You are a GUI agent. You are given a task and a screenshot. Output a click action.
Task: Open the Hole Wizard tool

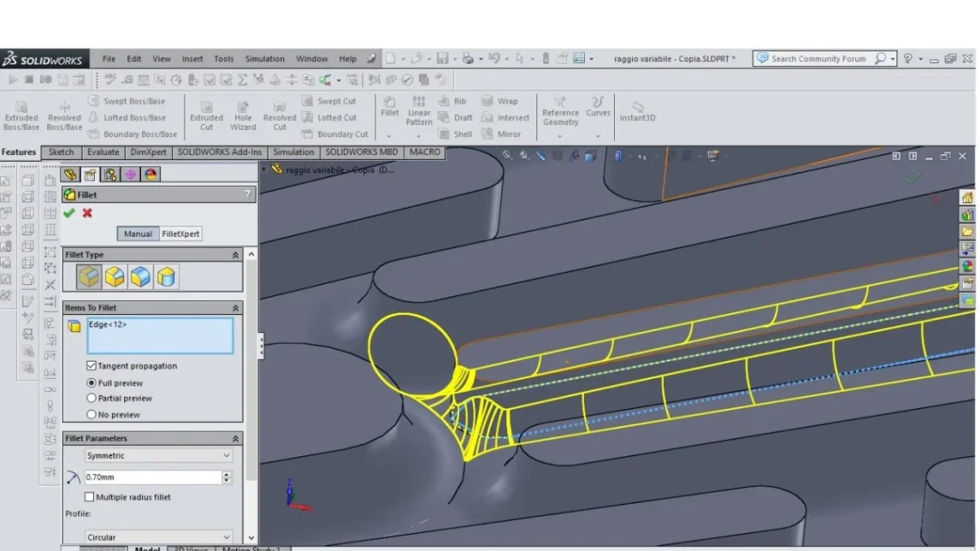click(x=243, y=107)
